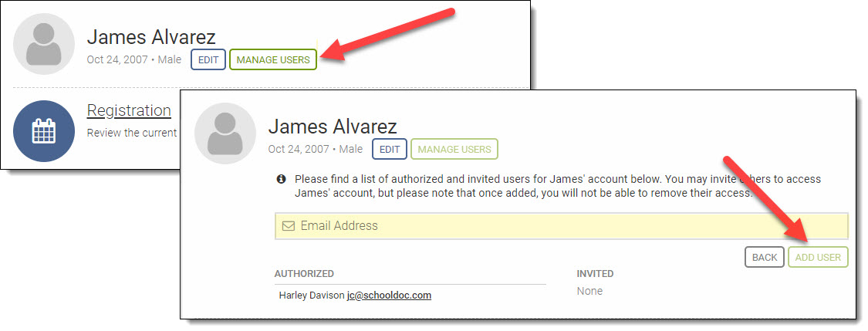Click the INVITED column heading
868x331 pixels.
pyautogui.click(x=595, y=274)
